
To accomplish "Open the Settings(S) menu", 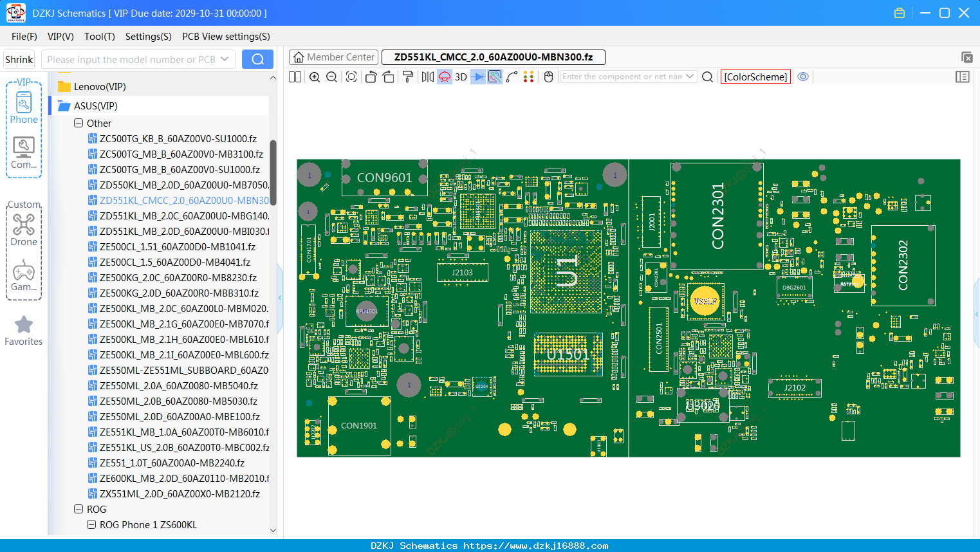I will pos(149,37).
